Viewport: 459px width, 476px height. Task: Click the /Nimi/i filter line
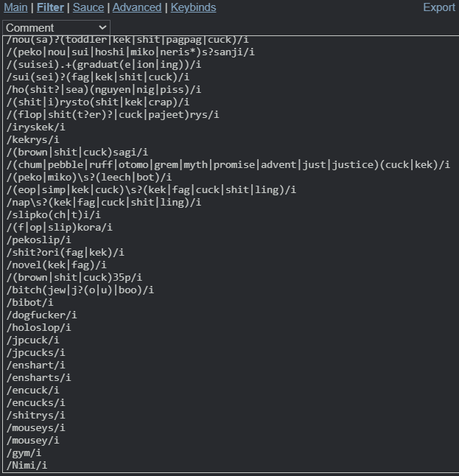[27, 465]
